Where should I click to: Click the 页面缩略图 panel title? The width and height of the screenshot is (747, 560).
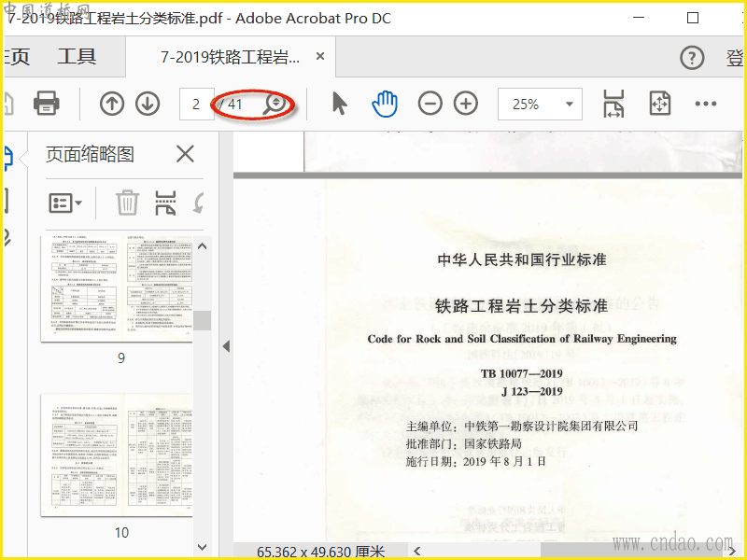pos(90,154)
